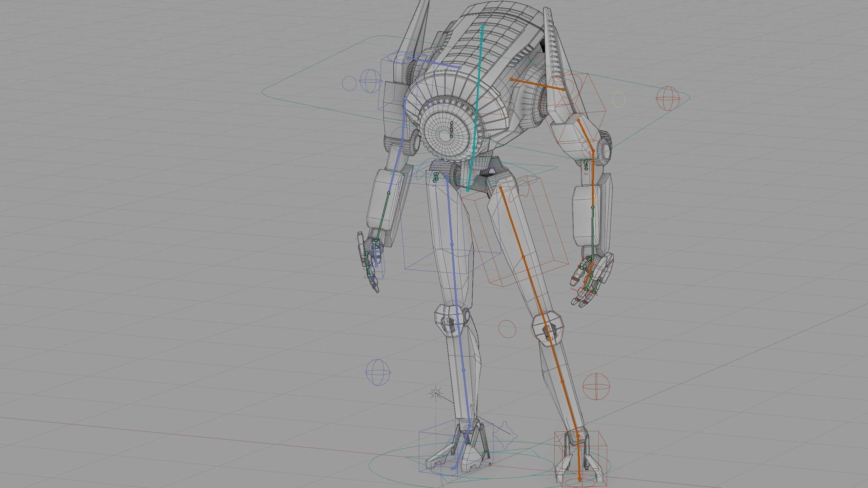Select the red sphere controller beyond right shoulder
The width and height of the screenshot is (868, 488).
[x=668, y=98]
